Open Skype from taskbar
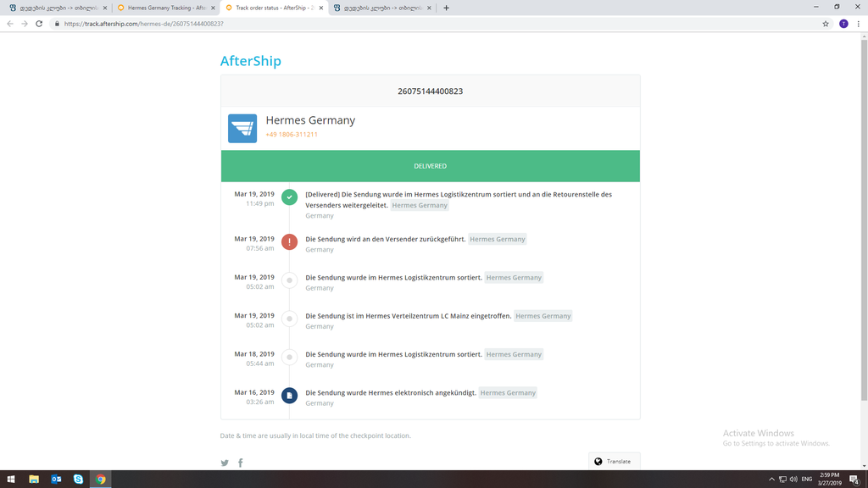Image resolution: width=868 pixels, height=488 pixels. click(78, 480)
